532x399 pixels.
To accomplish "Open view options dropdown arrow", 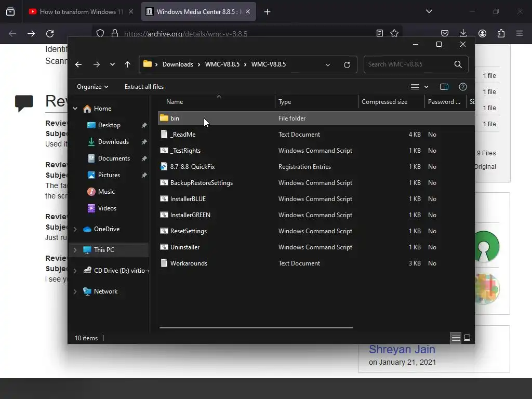I will pos(426,87).
